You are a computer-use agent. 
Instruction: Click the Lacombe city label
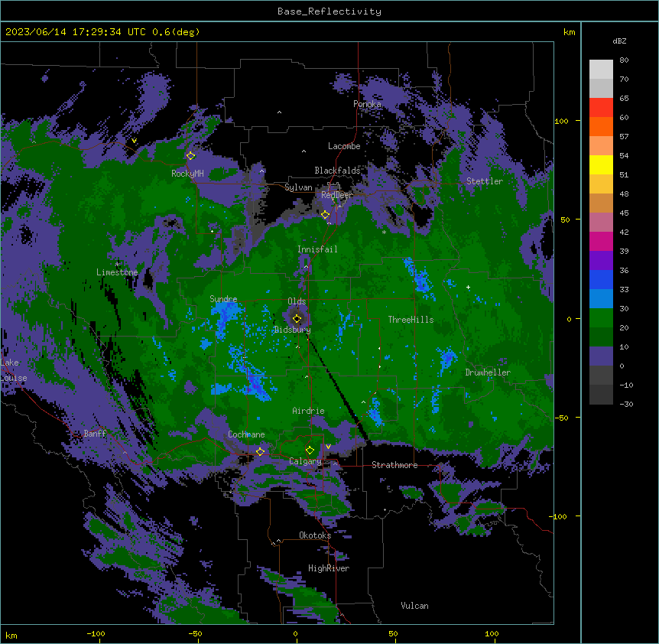click(x=344, y=146)
